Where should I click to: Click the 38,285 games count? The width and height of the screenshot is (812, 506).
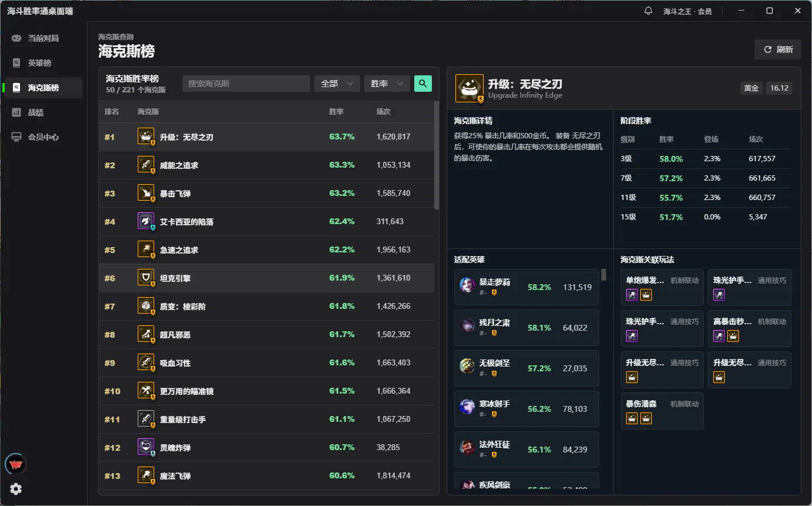tap(388, 448)
